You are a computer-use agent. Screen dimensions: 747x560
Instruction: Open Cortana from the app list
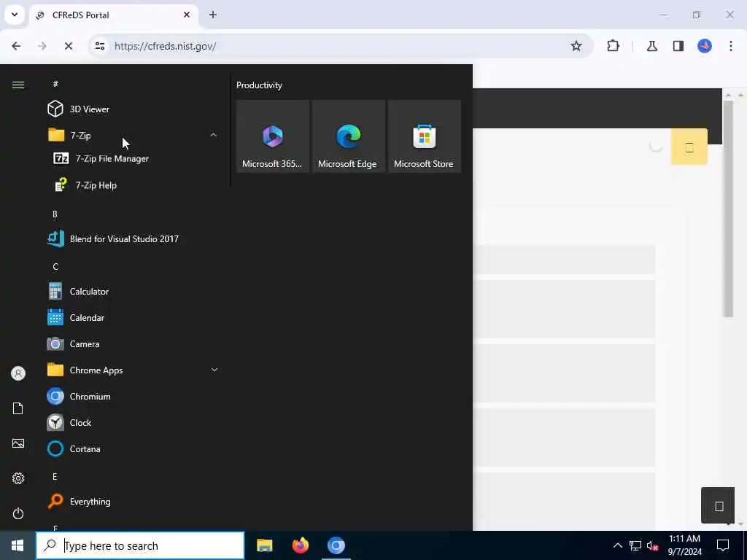(x=132, y=448)
